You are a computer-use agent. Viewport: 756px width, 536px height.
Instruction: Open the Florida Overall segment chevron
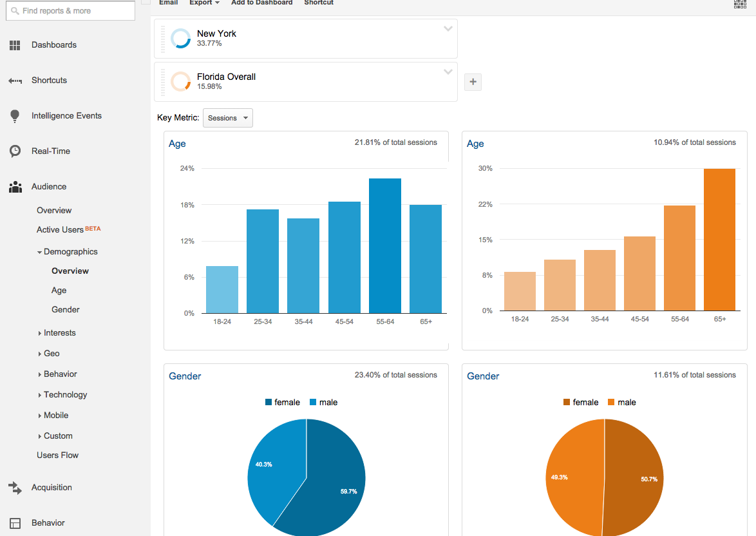[x=448, y=72]
